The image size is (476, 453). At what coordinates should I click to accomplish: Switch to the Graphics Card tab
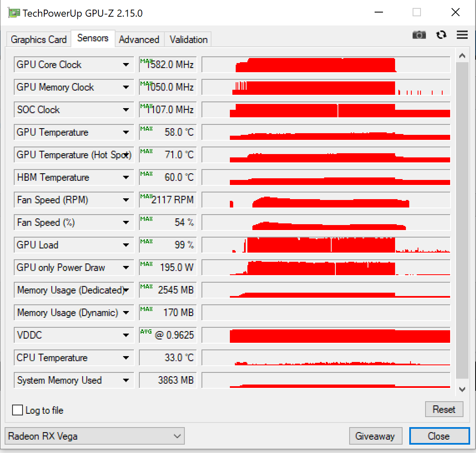(38, 40)
